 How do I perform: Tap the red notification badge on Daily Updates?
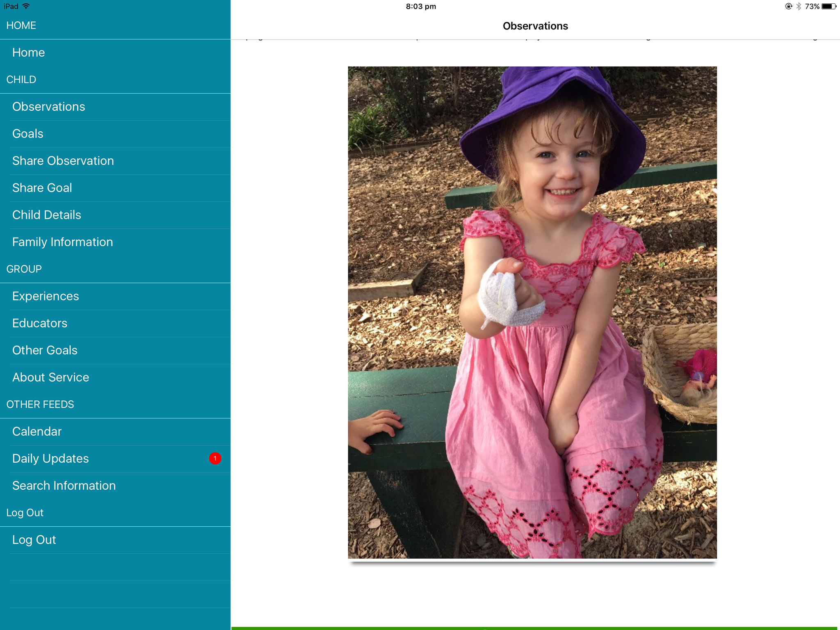click(215, 458)
